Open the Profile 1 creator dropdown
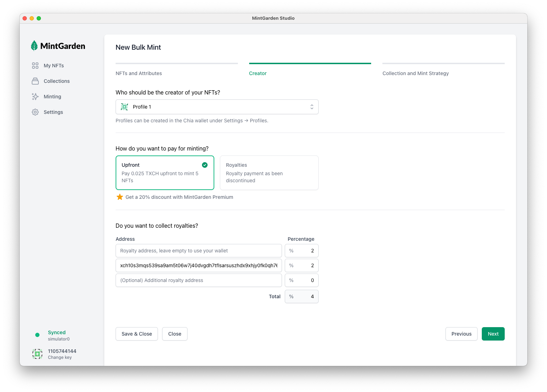The width and height of the screenshot is (547, 392). pos(217,107)
